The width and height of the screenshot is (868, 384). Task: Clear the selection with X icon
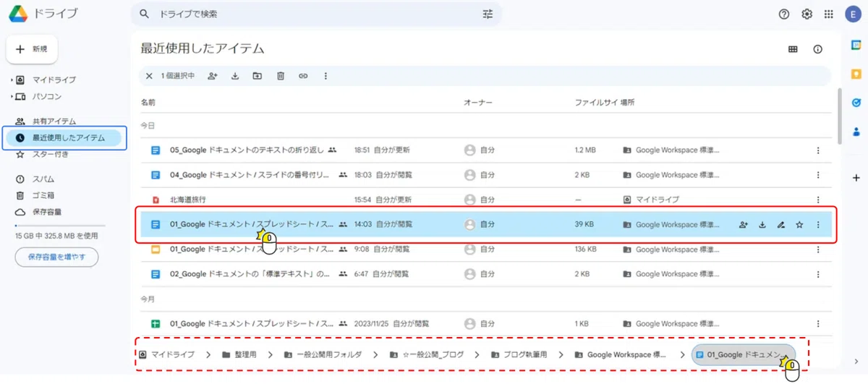point(149,76)
